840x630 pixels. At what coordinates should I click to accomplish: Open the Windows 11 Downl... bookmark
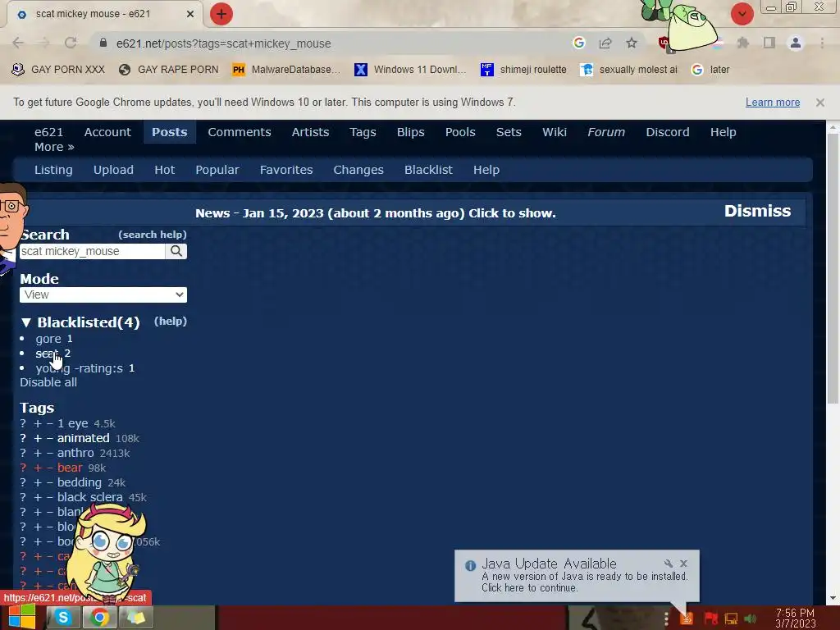tap(410, 70)
